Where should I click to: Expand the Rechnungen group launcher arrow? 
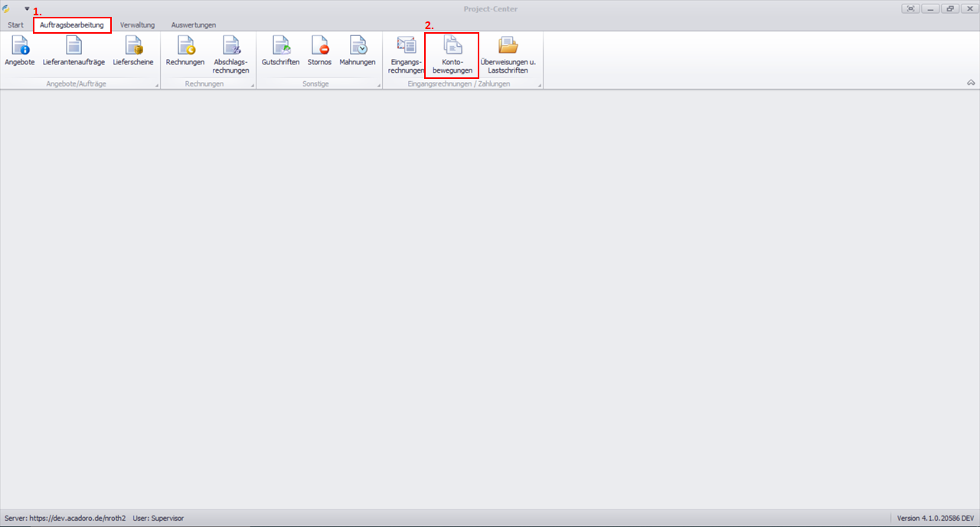(252, 85)
